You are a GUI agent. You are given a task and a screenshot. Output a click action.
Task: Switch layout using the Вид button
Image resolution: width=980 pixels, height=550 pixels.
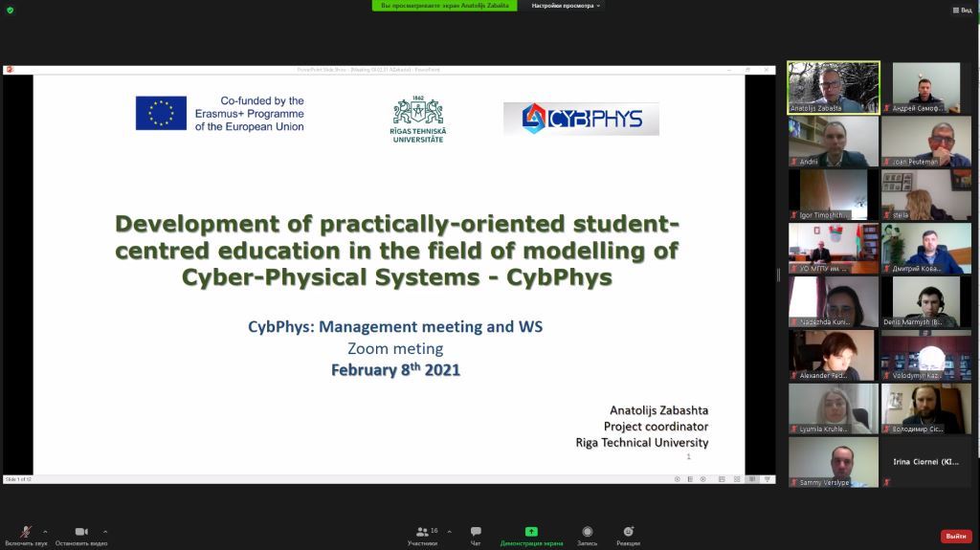coord(962,10)
